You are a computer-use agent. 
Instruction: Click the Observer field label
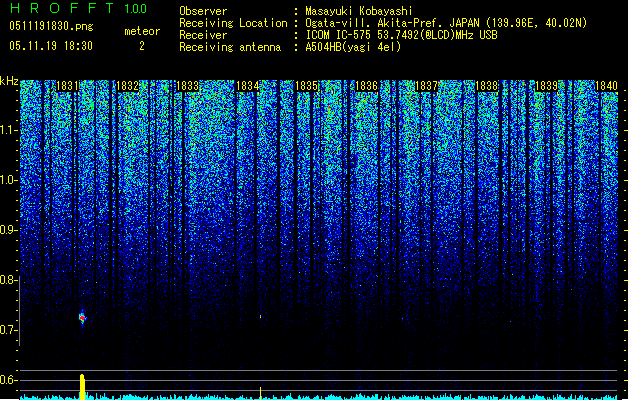[203, 11]
